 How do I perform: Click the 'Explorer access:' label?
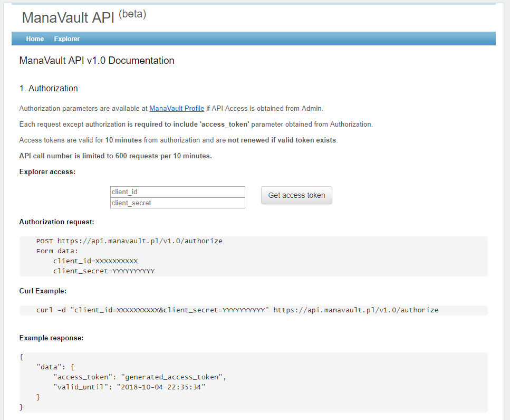click(x=47, y=172)
